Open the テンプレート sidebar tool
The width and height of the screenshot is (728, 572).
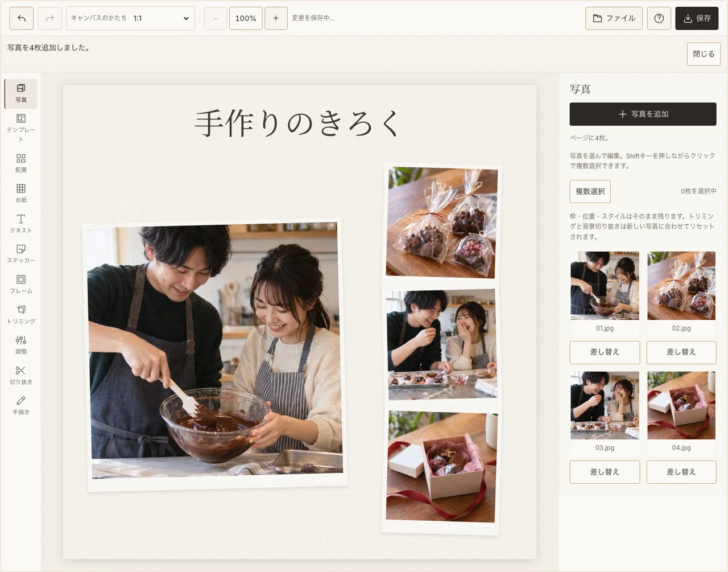tap(21, 127)
